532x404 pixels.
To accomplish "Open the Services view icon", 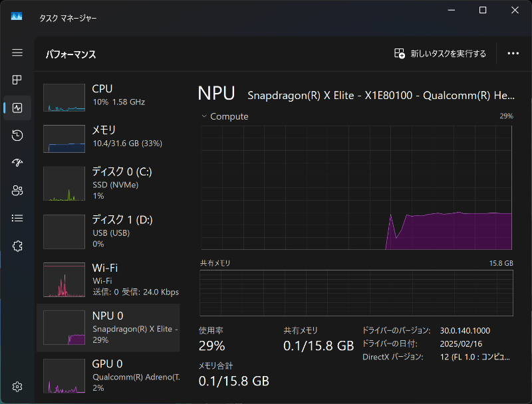I will click(17, 245).
